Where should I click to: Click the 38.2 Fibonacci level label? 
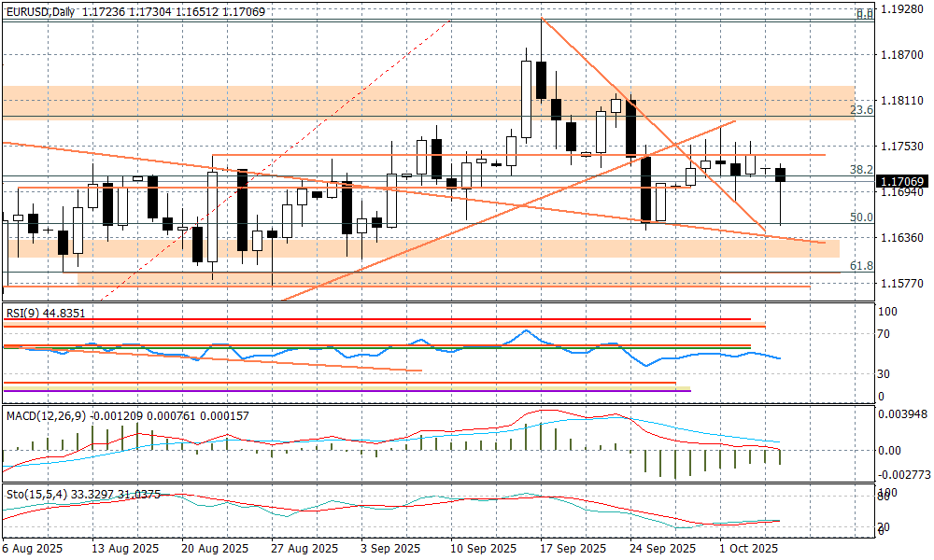[x=861, y=169]
